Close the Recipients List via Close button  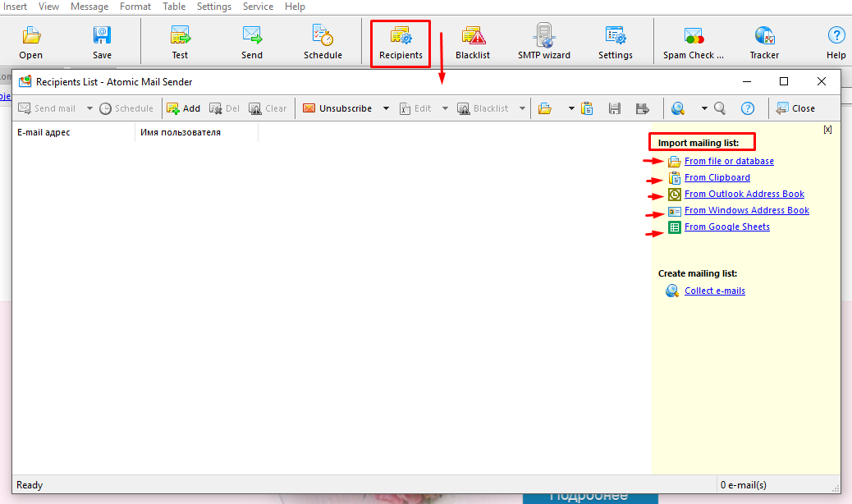795,108
